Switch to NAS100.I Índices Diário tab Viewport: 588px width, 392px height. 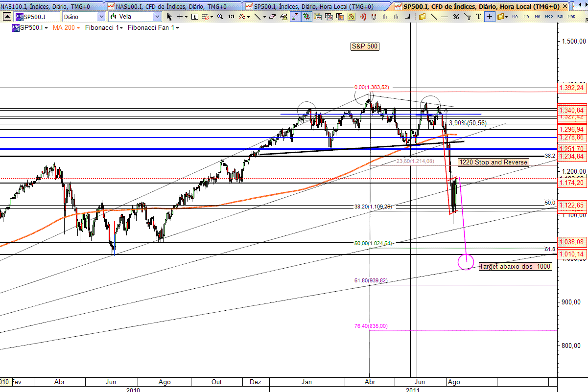point(51,6)
